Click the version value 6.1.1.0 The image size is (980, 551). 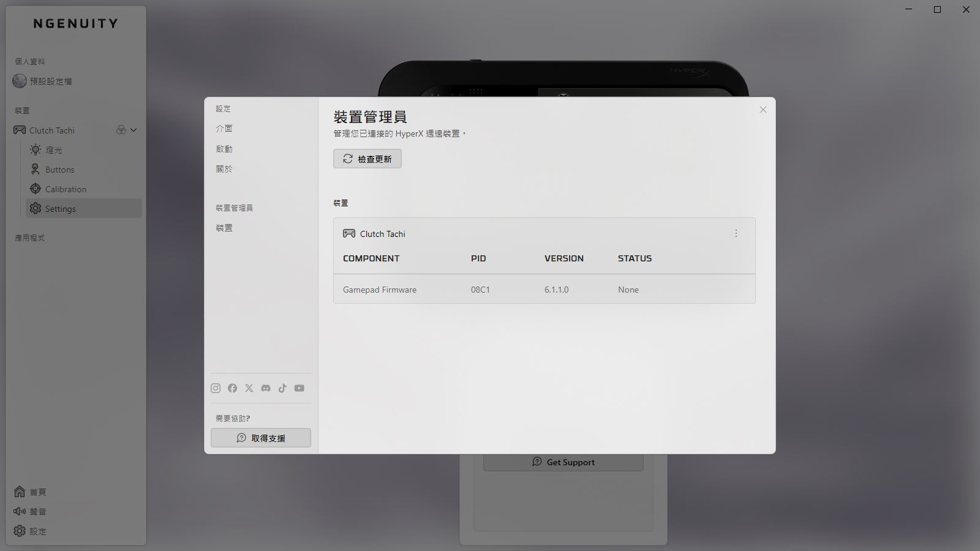557,290
